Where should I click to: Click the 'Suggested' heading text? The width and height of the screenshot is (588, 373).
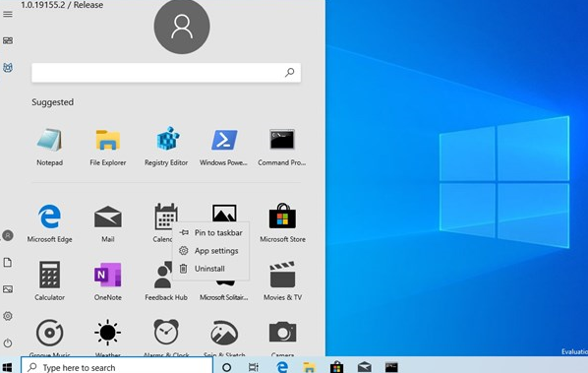[x=52, y=102]
